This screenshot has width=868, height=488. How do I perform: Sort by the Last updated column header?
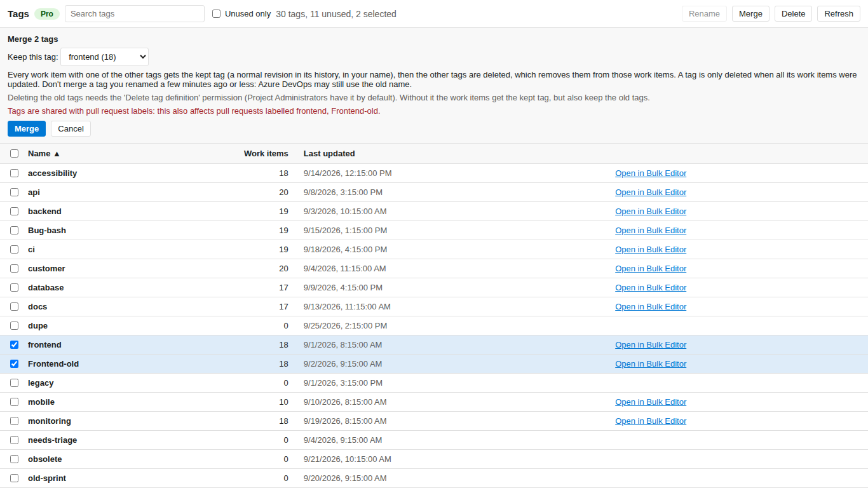click(329, 154)
